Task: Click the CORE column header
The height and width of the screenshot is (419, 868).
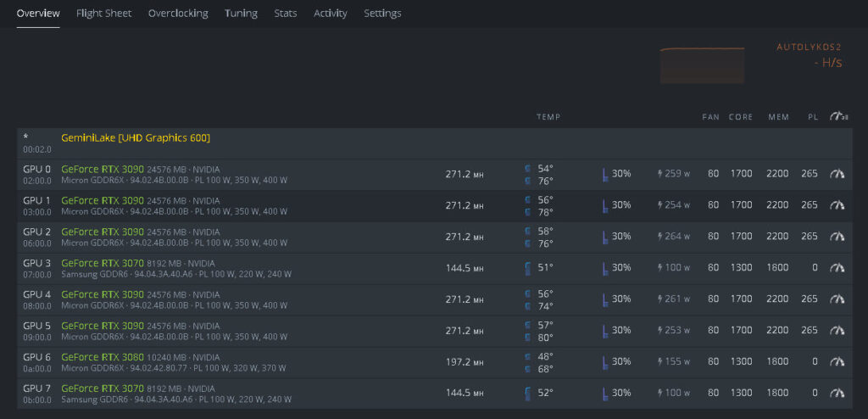Action: pos(741,117)
